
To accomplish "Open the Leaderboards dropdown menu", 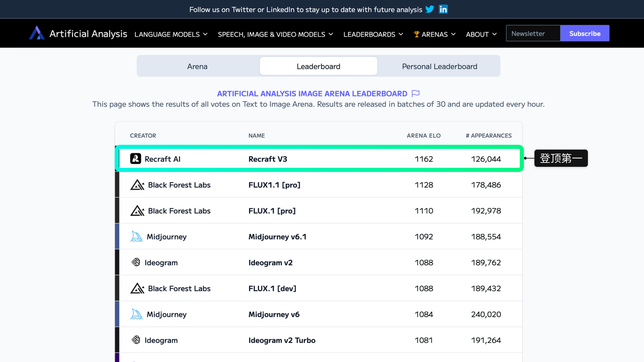I will pos(373,34).
